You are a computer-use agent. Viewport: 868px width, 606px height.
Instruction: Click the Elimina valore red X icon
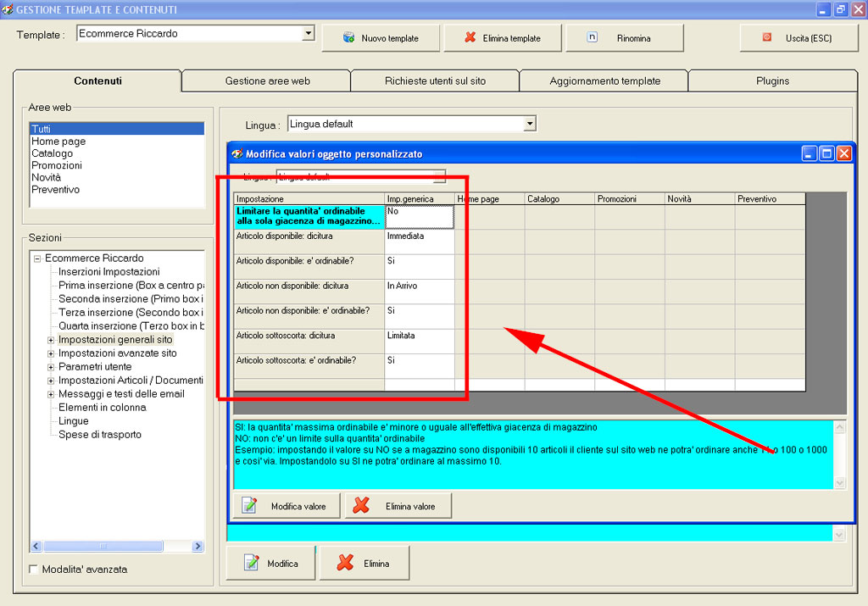[x=361, y=505]
